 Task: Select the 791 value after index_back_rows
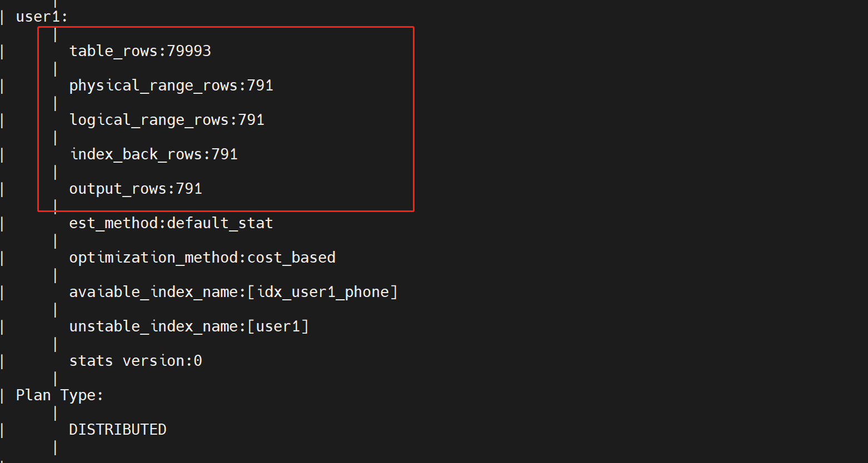(x=225, y=154)
